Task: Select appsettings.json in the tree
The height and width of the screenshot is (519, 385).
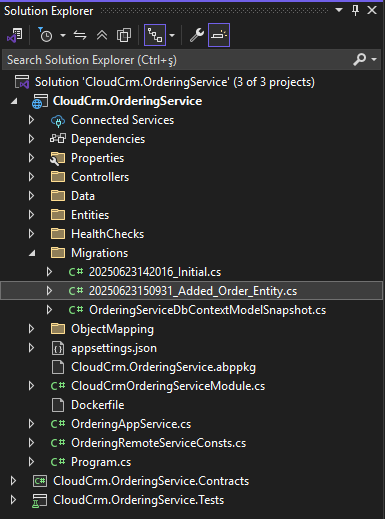Action: (114, 348)
